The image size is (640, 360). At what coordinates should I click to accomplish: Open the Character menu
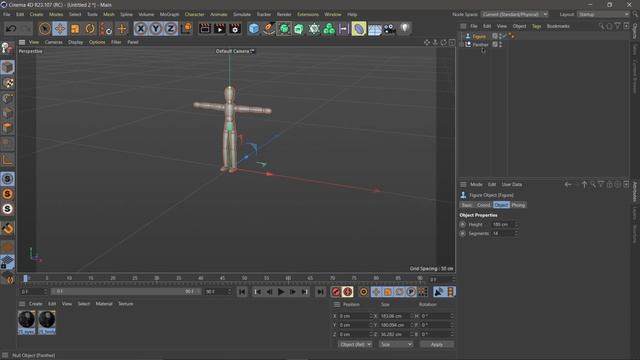[x=194, y=14]
